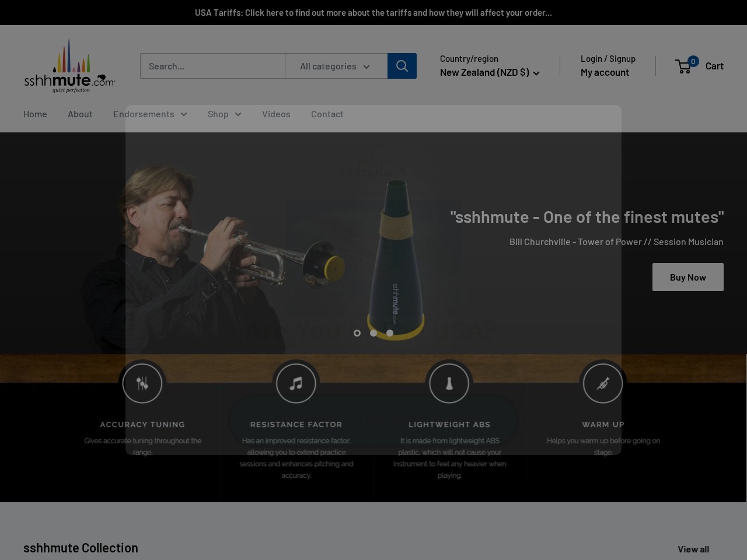Screen dimensions: 747x560
Task: Switch to the second slideshow dot
Action: (373, 333)
